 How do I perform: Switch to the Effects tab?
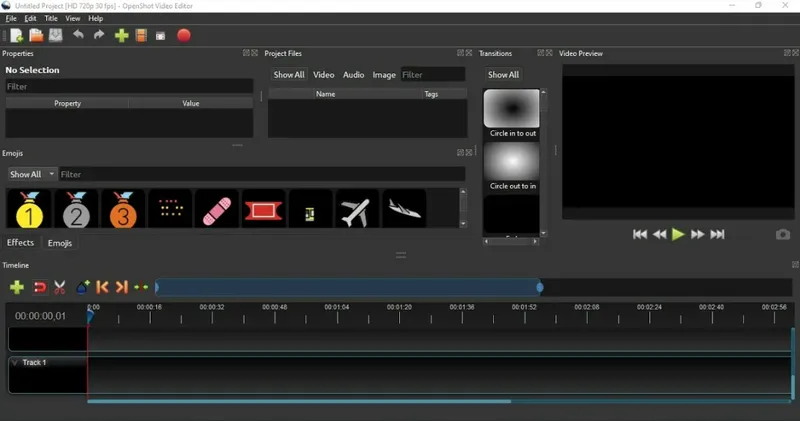[x=20, y=242]
